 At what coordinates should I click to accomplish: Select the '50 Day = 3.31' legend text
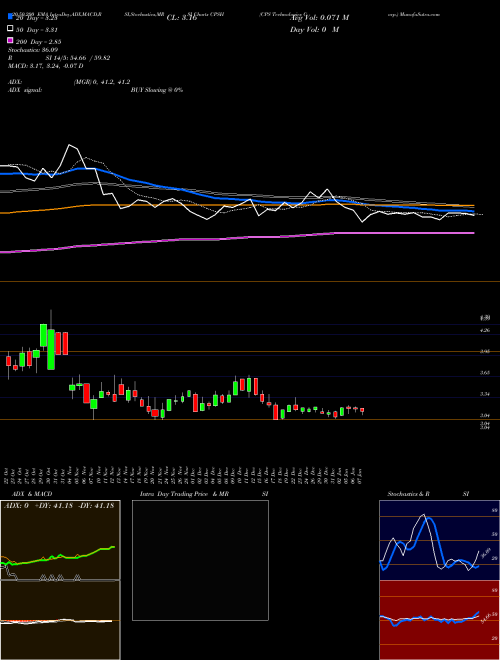point(36,30)
